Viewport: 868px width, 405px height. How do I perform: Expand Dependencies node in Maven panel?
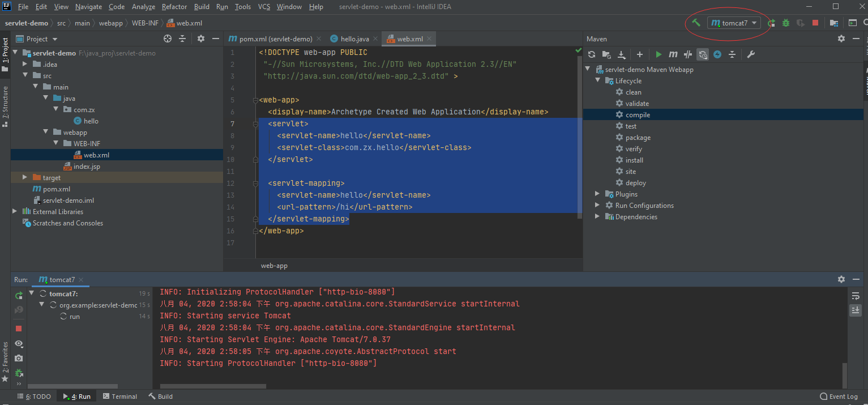tap(597, 216)
